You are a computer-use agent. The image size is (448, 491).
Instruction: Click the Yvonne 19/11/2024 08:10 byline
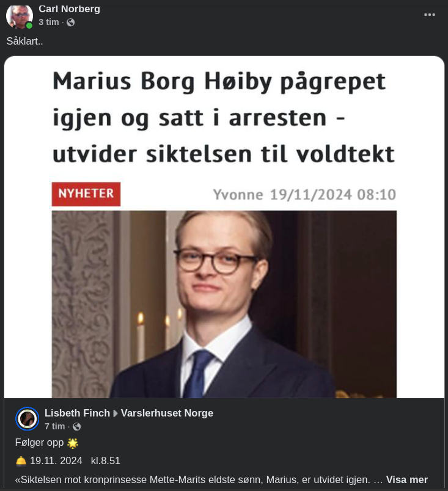[x=304, y=194]
